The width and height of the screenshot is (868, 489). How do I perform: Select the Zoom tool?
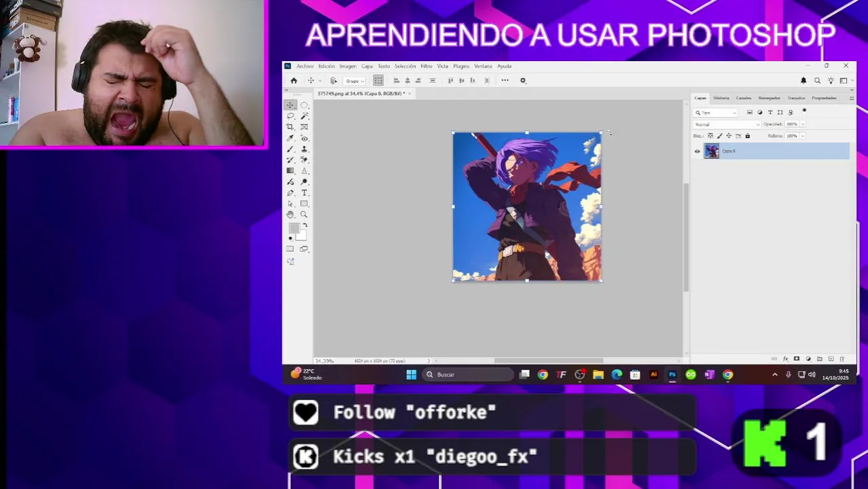[x=304, y=215]
